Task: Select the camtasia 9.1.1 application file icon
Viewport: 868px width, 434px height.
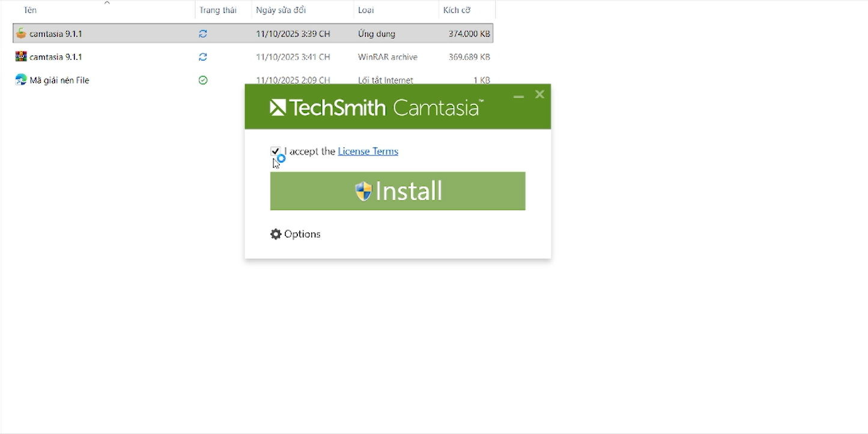Action: tap(21, 34)
